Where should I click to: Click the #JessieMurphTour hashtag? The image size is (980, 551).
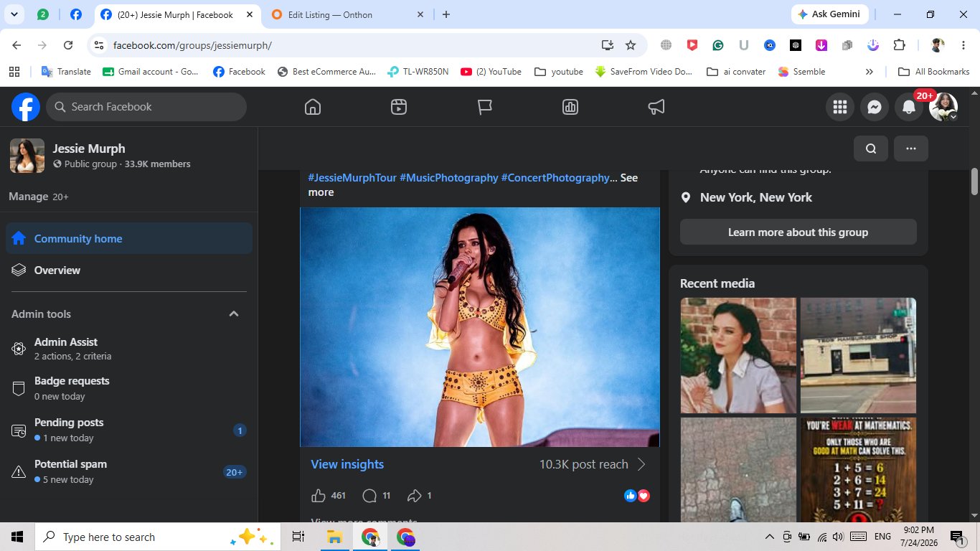pos(352,177)
